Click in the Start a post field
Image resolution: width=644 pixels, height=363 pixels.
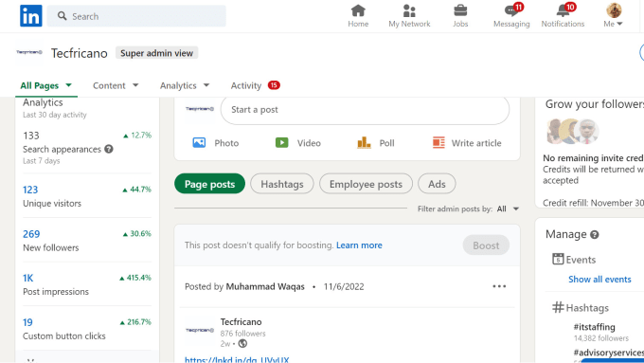pyautogui.click(x=365, y=110)
